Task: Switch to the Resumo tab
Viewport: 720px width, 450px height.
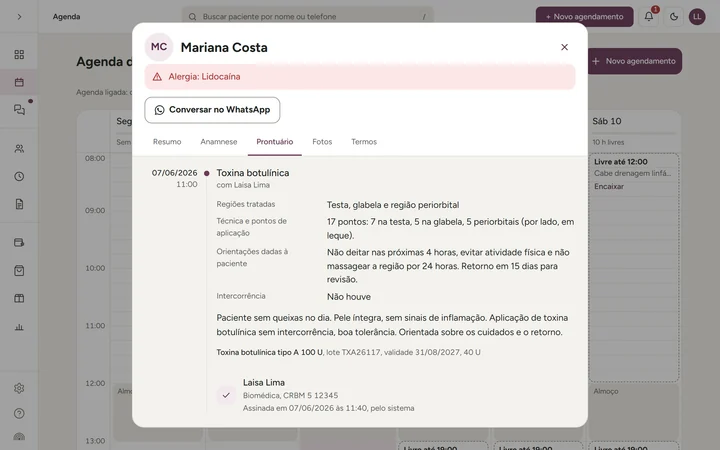Action: coord(167,142)
